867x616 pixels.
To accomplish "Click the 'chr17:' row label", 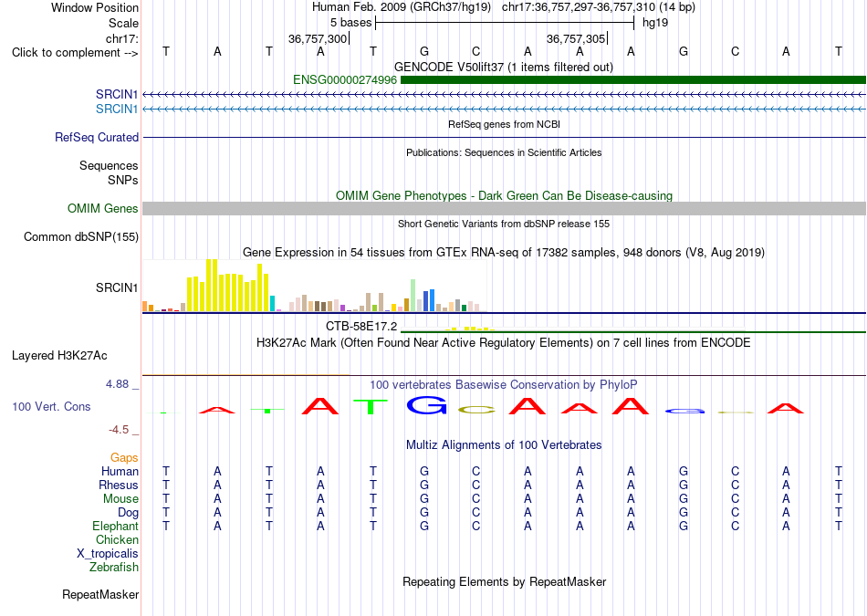I will coord(122,38).
